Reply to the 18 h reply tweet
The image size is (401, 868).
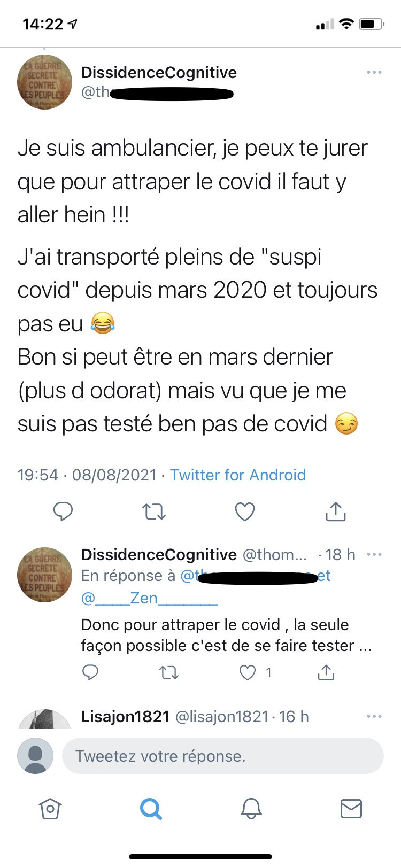(x=90, y=672)
